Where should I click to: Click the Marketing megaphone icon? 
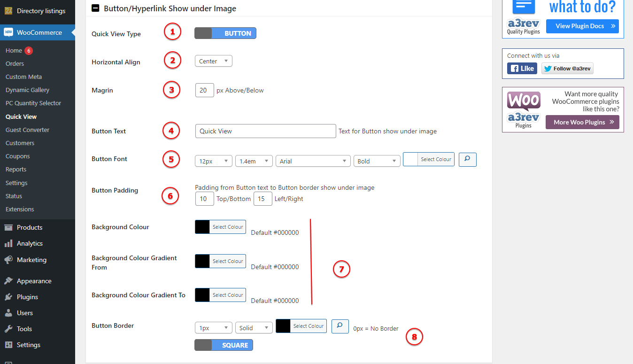[8, 260]
